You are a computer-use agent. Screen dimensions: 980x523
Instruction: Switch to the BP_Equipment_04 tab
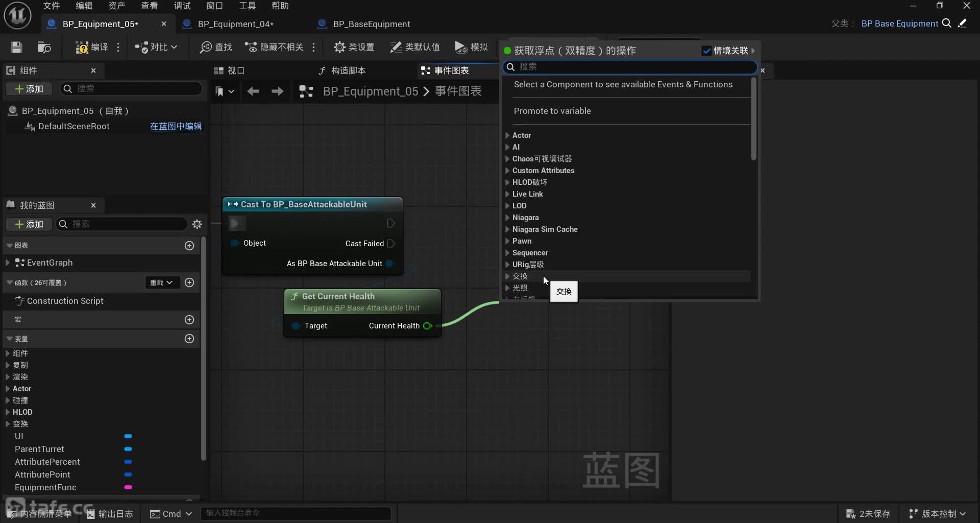click(235, 24)
